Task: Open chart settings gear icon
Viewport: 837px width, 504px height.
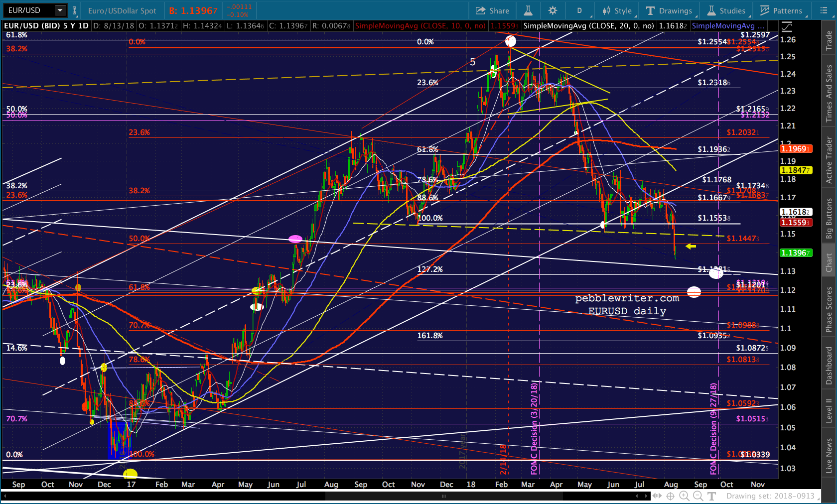Action: 553,10
